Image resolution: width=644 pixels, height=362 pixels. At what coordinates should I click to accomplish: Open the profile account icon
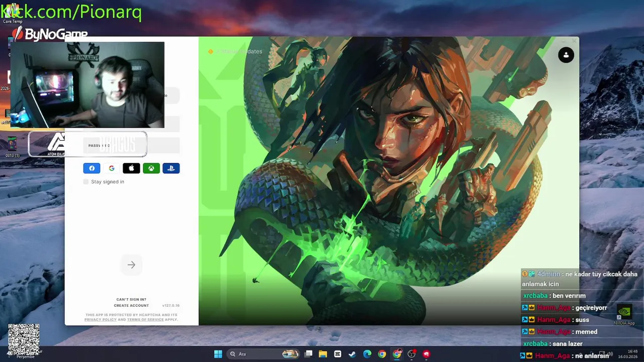(x=566, y=55)
